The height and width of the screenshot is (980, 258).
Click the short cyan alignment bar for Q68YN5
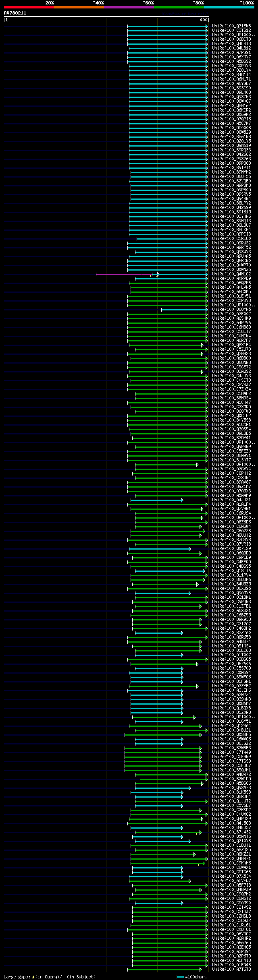coord(185,310)
